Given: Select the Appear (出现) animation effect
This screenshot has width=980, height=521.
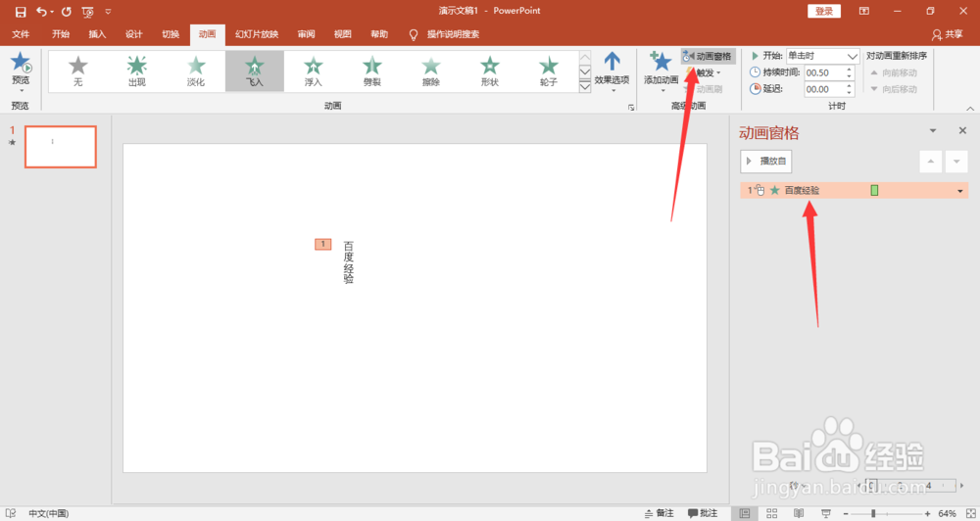Looking at the screenshot, I should tap(137, 71).
